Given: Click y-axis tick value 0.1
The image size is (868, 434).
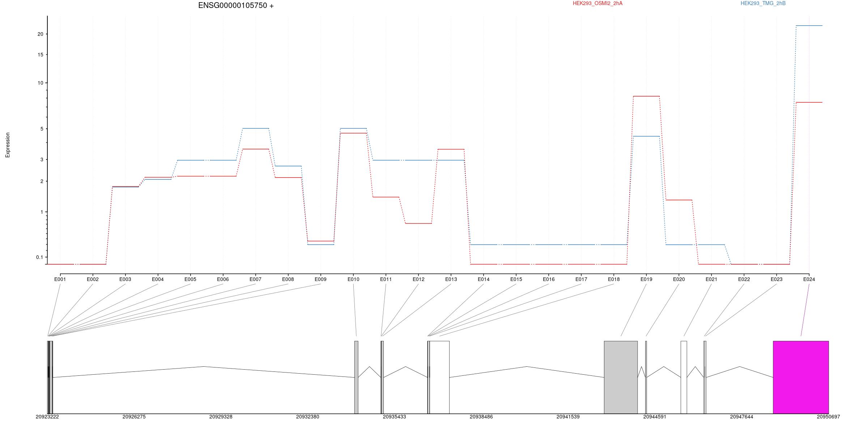Looking at the screenshot, I should coord(39,258).
